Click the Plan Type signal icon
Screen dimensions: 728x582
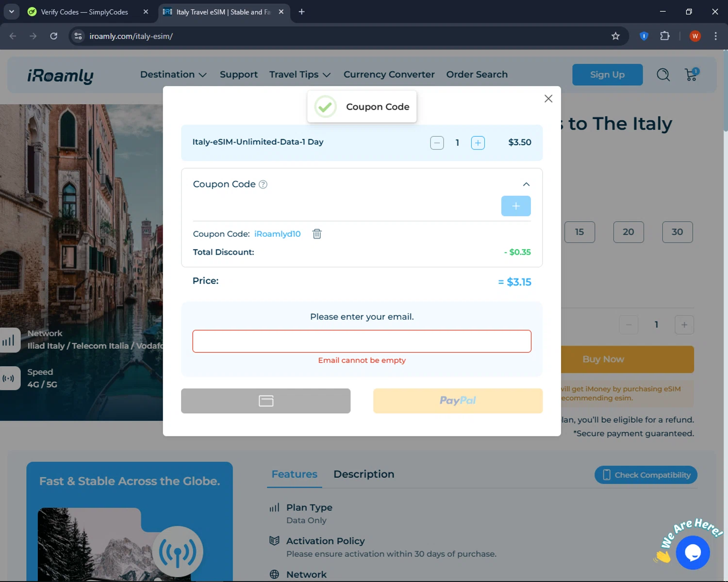pyautogui.click(x=274, y=508)
